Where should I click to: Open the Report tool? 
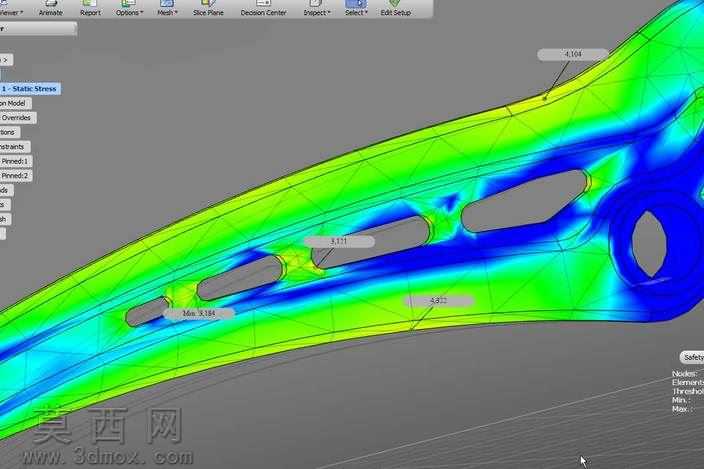(90, 8)
